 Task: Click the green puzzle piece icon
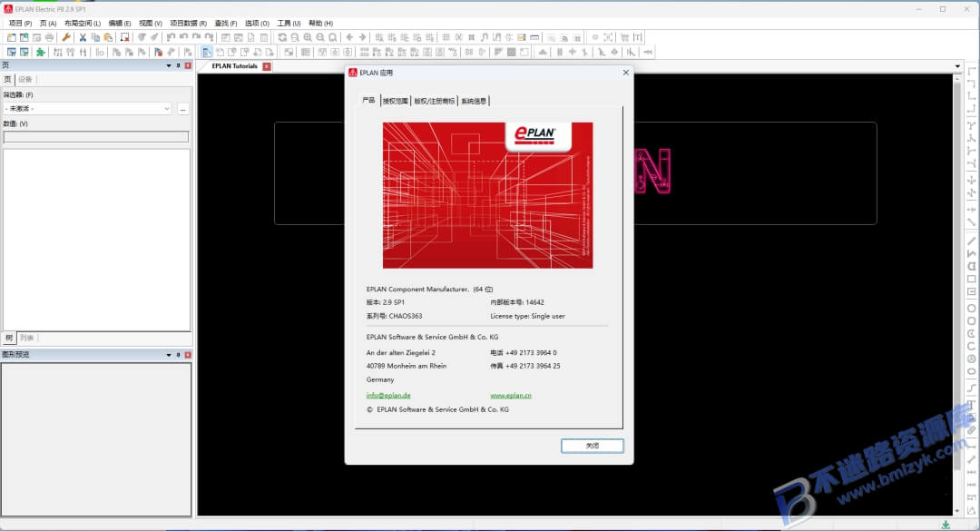(40, 52)
